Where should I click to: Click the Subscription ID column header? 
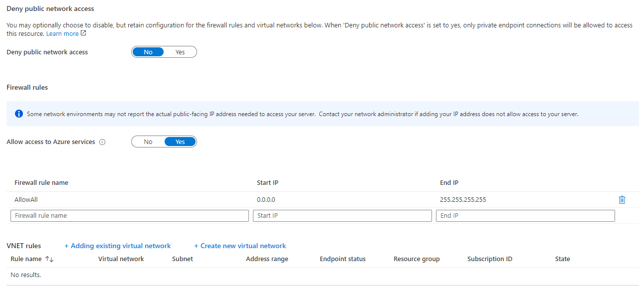coord(490,259)
